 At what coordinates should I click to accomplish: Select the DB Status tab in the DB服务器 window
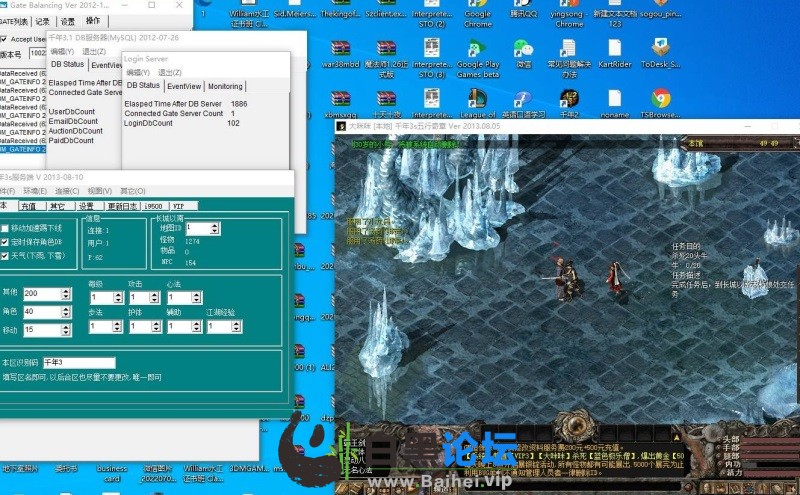click(67, 64)
